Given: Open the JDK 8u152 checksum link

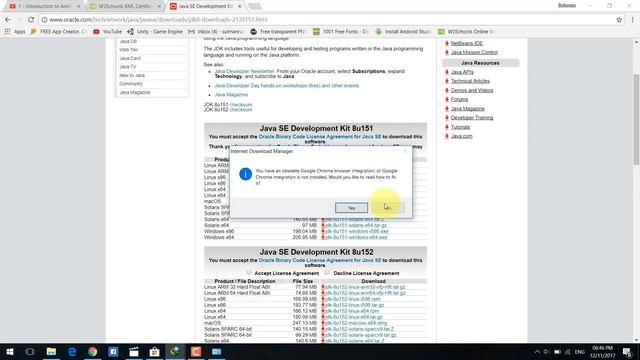Looking at the screenshot, I should click(x=241, y=110).
